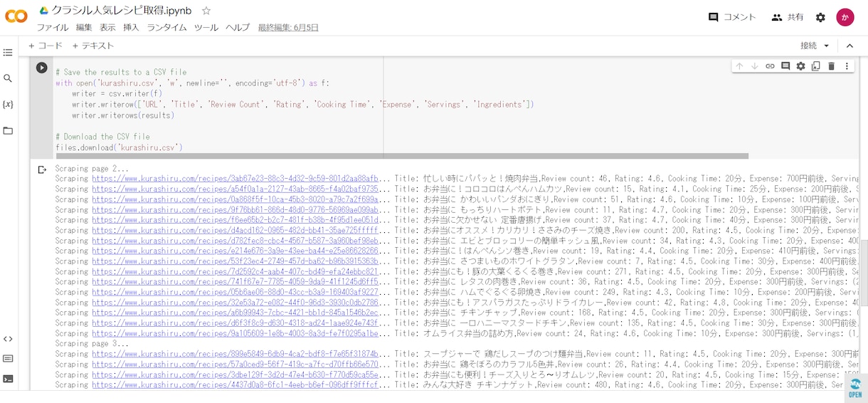Open the 編集 menu
Screen dimensions: 868x403
pyautogui.click(x=84, y=28)
